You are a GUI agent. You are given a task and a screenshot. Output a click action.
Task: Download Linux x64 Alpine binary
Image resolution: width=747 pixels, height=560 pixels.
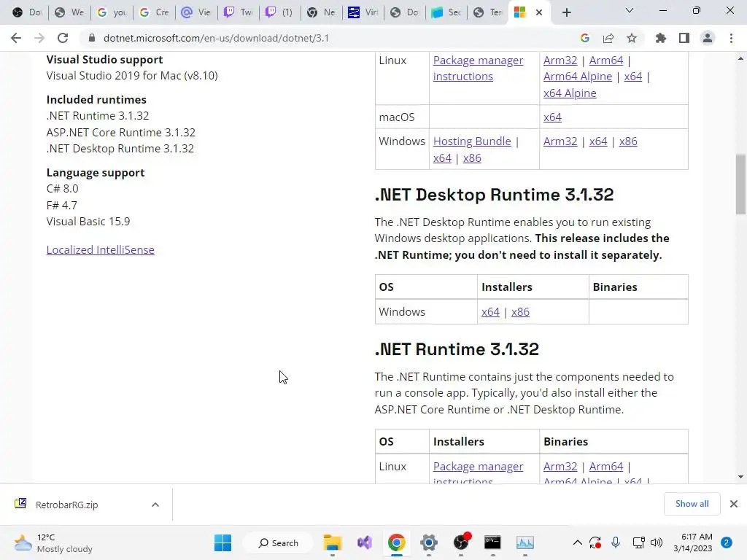[570, 93]
